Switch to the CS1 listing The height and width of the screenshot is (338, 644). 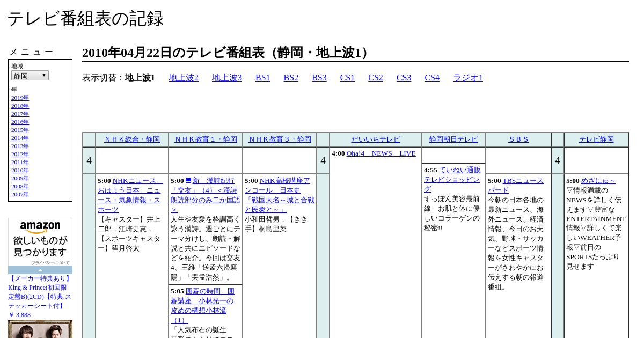[x=347, y=78]
